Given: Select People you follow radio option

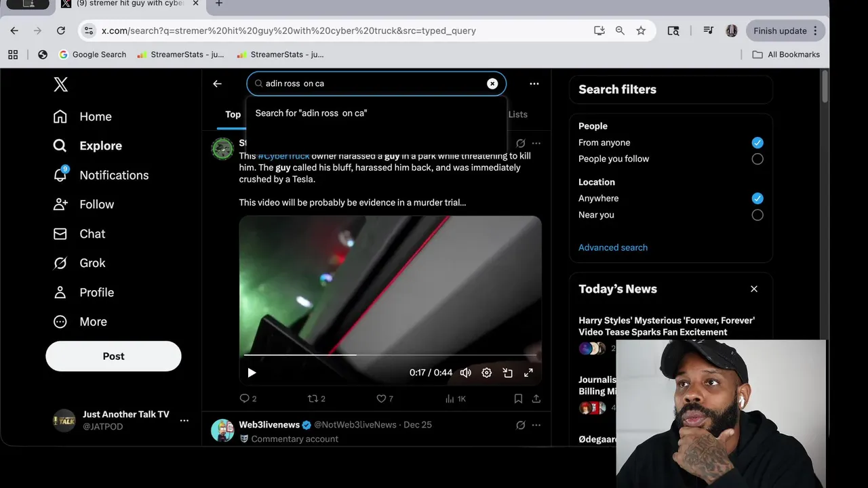Looking at the screenshot, I should [x=757, y=159].
